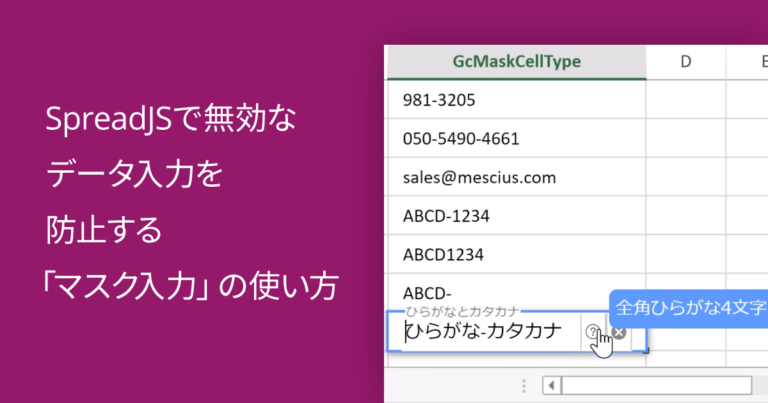The image size is (768, 403).
Task: Select the cell containing 050-5490-4661
Action: click(x=517, y=138)
